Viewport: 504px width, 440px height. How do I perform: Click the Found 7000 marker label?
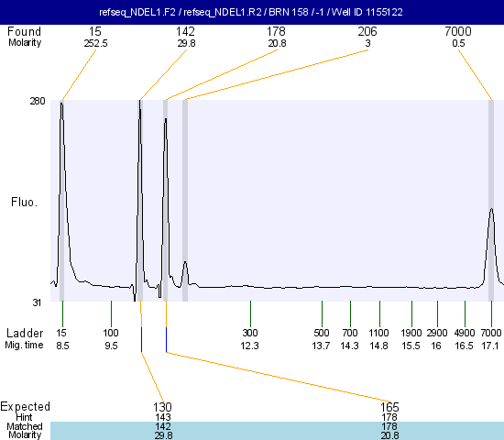[x=458, y=31]
